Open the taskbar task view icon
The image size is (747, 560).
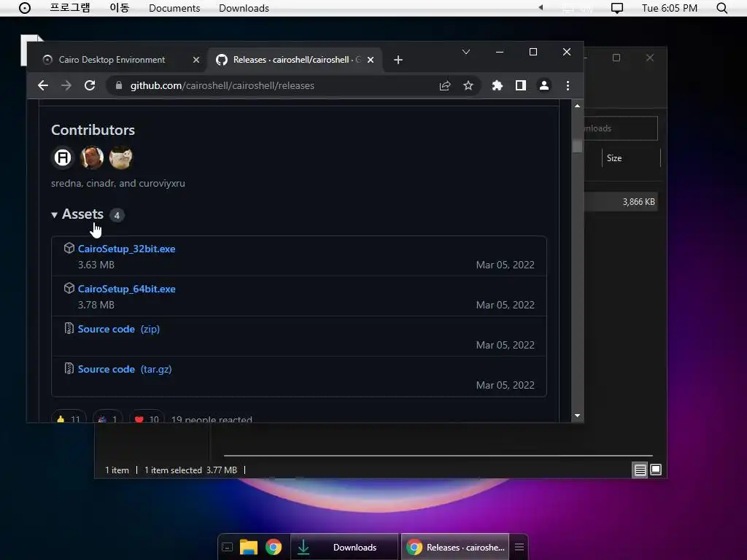pyautogui.click(x=228, y=547)
